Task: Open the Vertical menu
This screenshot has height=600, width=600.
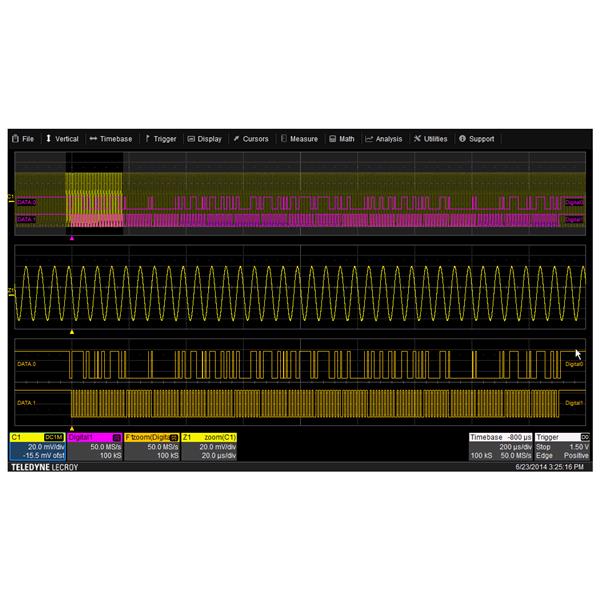Action: click(x=62, y=139)
